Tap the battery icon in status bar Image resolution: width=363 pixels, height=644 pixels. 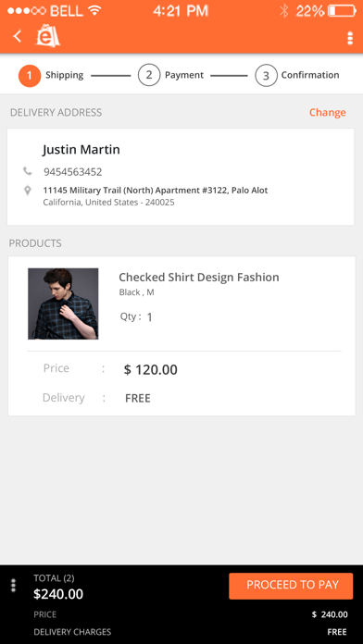coord(342,11)
